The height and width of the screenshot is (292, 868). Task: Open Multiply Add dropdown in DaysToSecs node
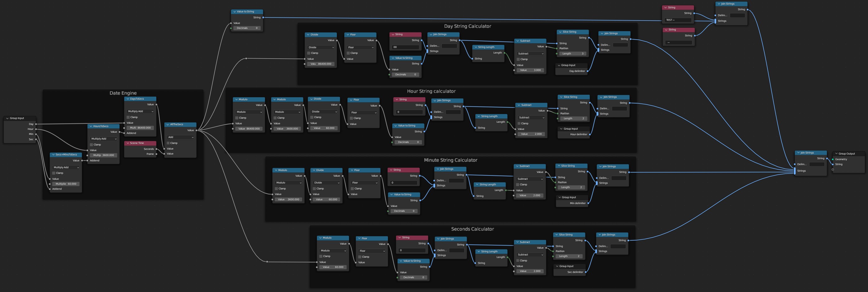pos(140,111)
